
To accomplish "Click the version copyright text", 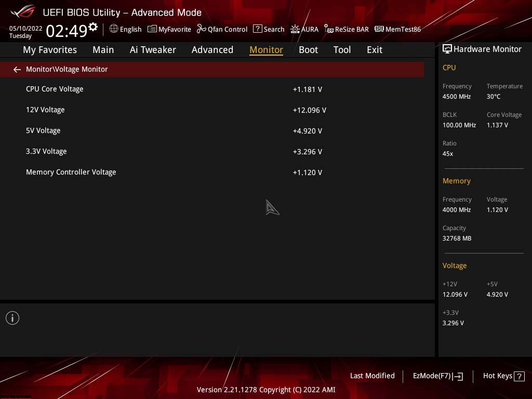I will tap(266, 390).
